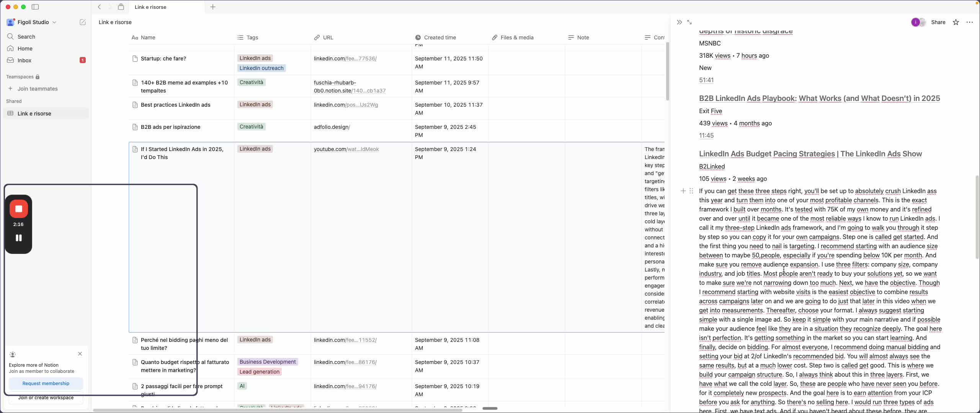980x413 pixels.
Task: Add a block with the plus icon
Action: [683, 191]
